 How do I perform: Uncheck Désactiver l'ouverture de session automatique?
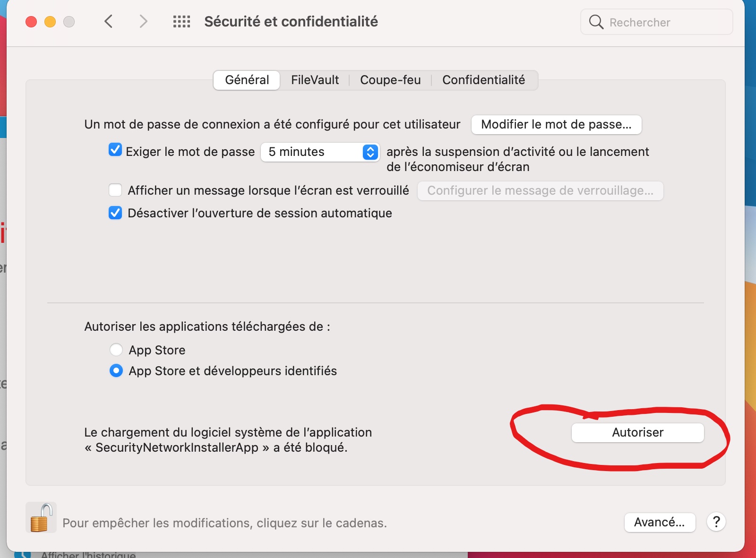[x=115, y=213]
